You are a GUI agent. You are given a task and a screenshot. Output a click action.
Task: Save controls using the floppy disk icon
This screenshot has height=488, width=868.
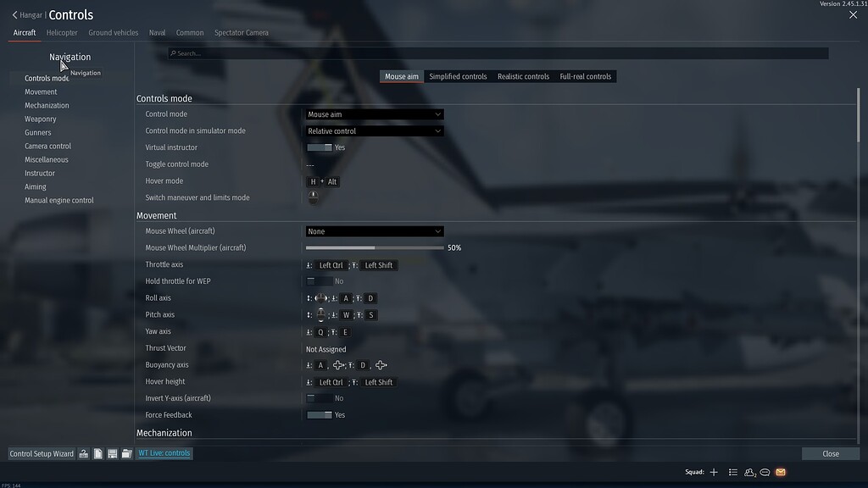coord(113,453)
